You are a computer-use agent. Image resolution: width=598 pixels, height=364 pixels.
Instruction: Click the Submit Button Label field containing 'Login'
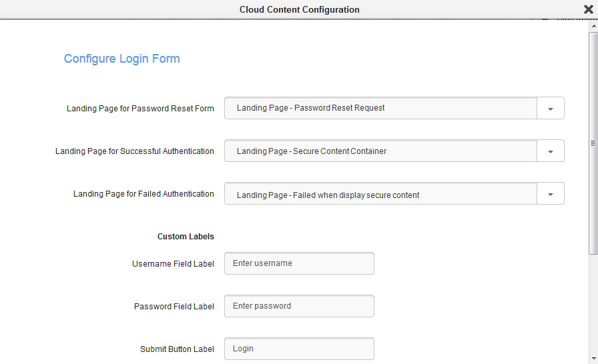[299, 349]
